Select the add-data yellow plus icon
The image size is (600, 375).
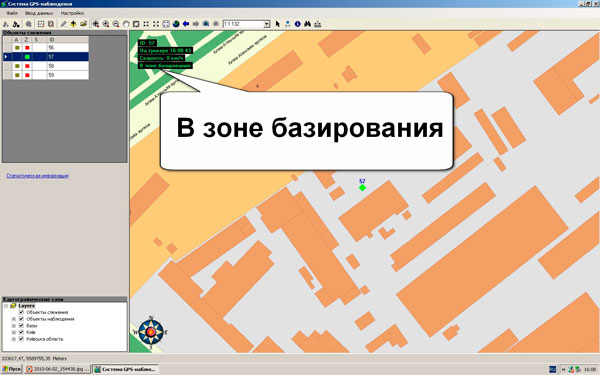[73, 24]
